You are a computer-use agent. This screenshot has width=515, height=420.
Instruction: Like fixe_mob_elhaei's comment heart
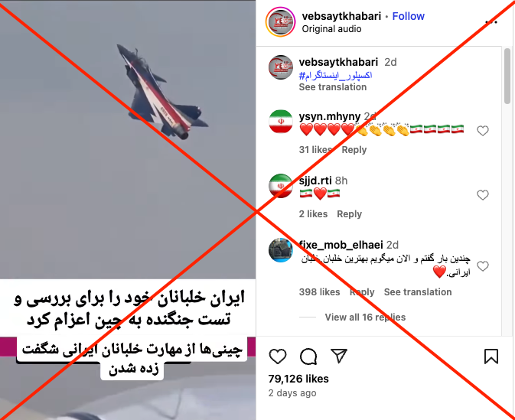point(483,266)
